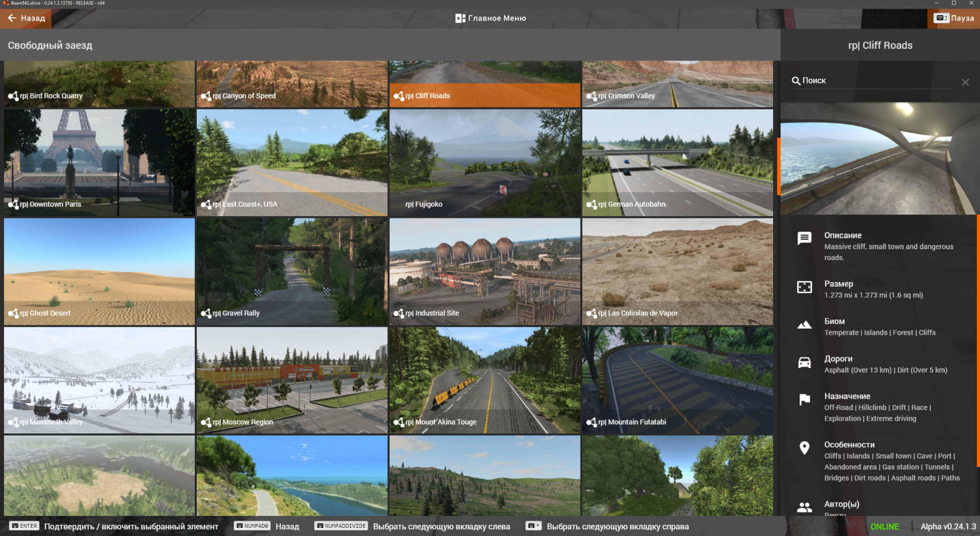Screen dimensions: 980x536
Task: Clear search with the X icon
Action: (965, 82)
